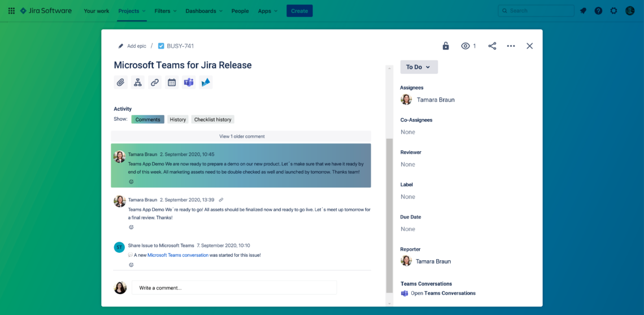Click None under Due Date

(x=408, y=229)
